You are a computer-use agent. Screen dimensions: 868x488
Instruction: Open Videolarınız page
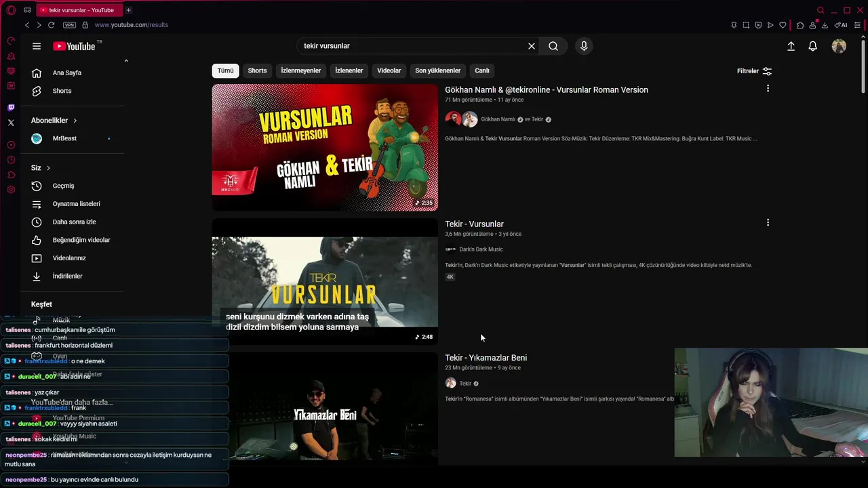(73, 258)
